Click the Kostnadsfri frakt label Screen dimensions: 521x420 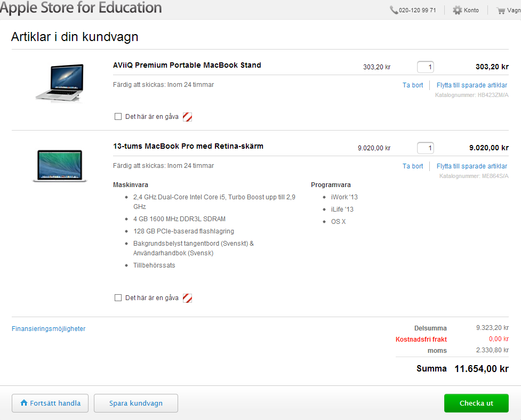point(421,340)
